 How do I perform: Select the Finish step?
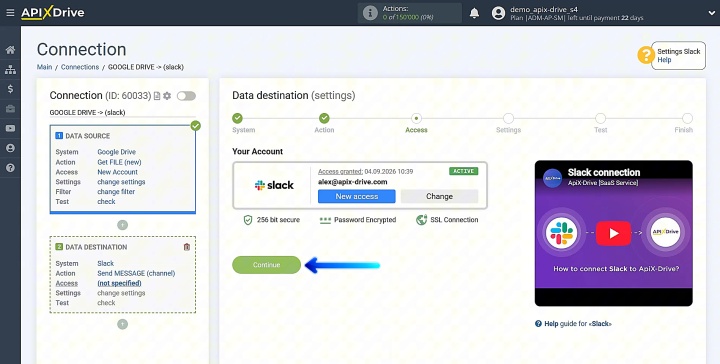point(687,118)
